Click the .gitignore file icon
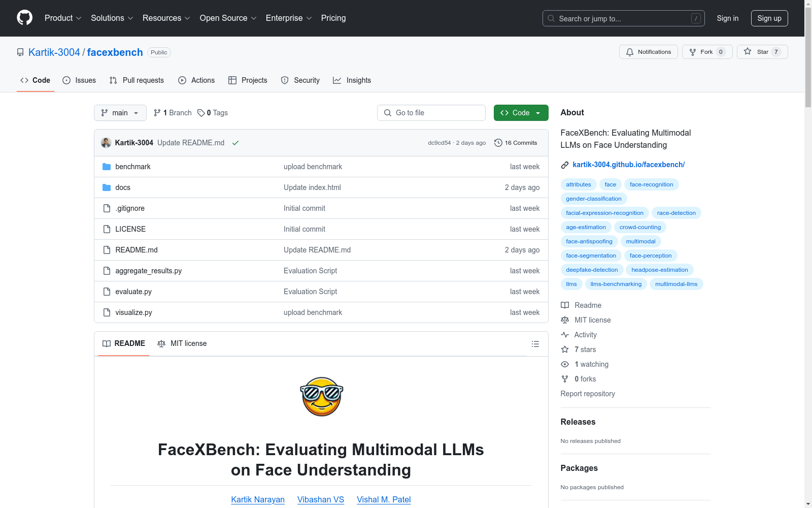Image resolution: width=812 pixels, height=508 pixels. [x=107, y=208]
